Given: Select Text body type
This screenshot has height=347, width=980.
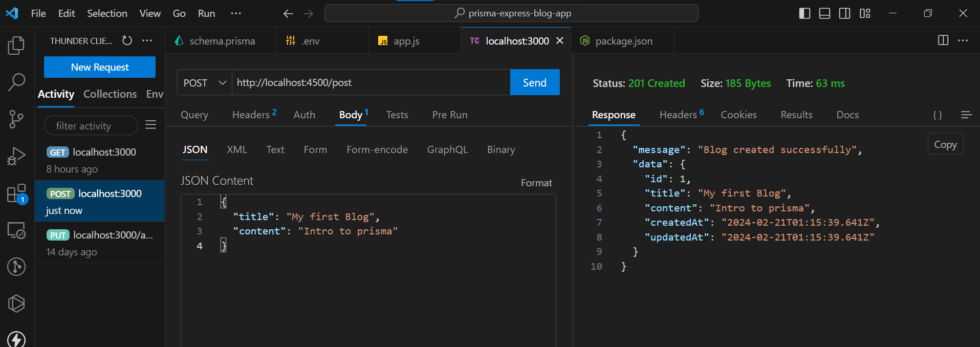Looking at the screenshot, I should pyautogui.click(x=275, y=149).
